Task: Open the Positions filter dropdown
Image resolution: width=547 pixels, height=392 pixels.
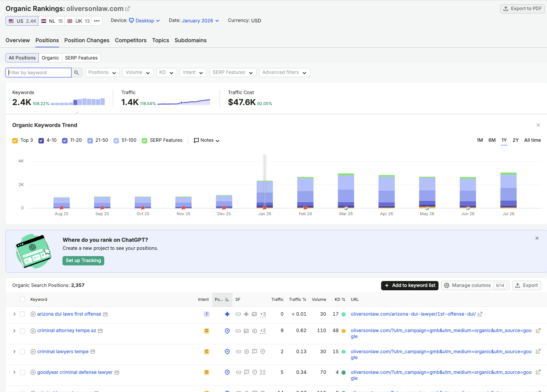Action: point(102,73)
